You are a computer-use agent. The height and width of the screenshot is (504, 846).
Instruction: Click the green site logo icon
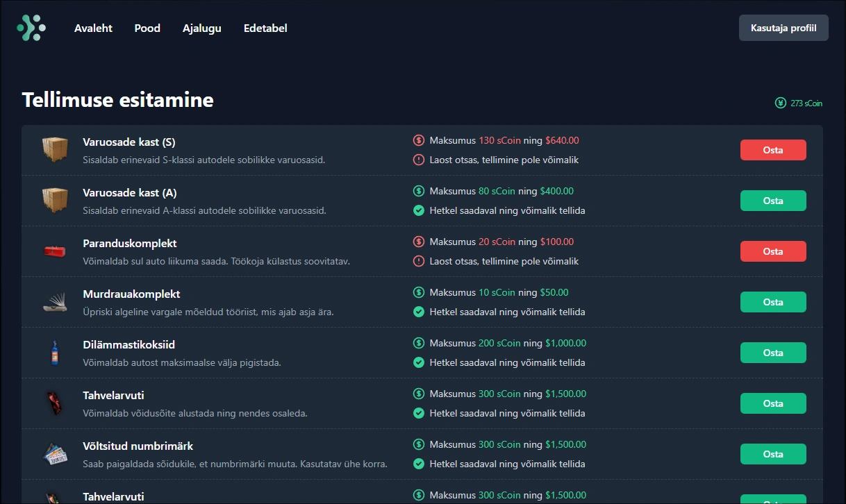[x=31, y=28]
